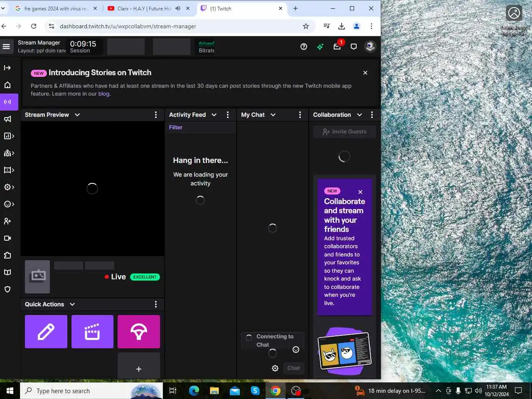Open the Alerts megaphone icon
This screenshot has height=399, width=532.
[7, 119]
